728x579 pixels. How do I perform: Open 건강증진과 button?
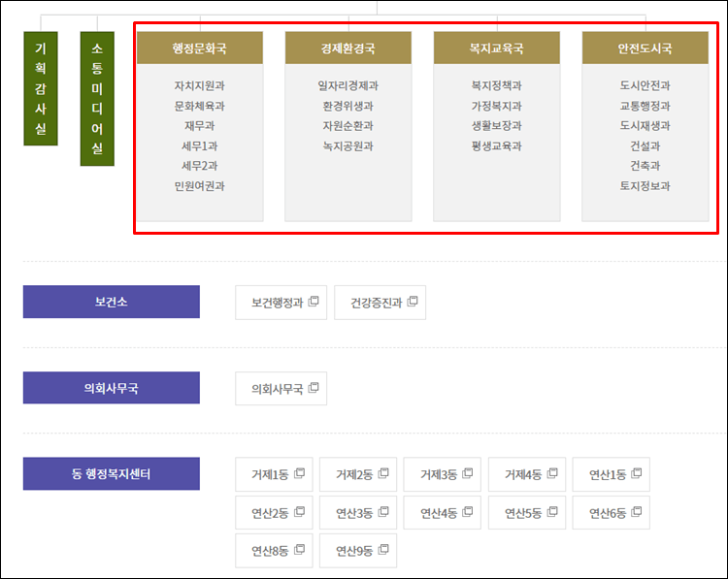tap(380, 303)
